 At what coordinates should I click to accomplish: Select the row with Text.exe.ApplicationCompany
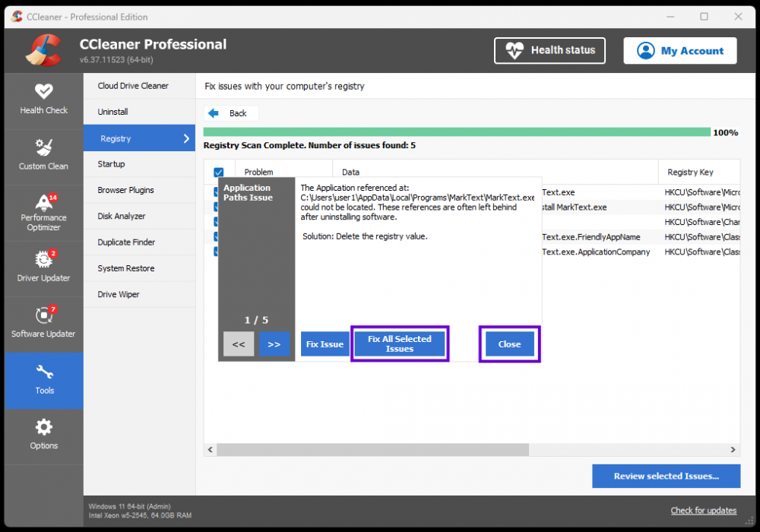[596, 252]
